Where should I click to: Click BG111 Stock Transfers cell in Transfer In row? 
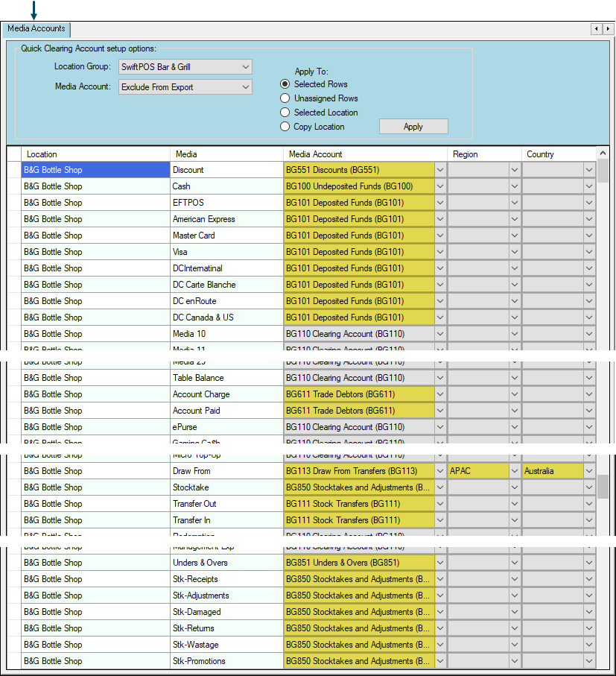click(x=359, y=520)
